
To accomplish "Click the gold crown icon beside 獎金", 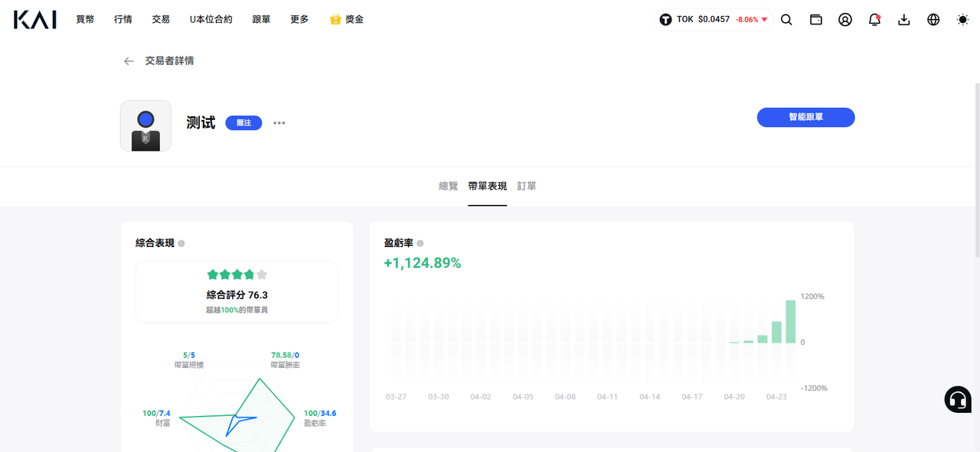I will tap(335, 20).
